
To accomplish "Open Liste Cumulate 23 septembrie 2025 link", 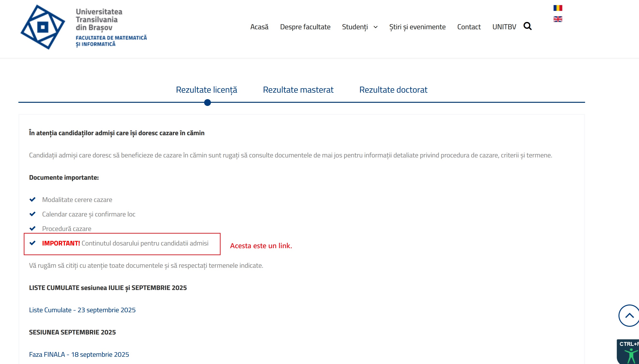I will pyautogui.click(x=82, y=310).
